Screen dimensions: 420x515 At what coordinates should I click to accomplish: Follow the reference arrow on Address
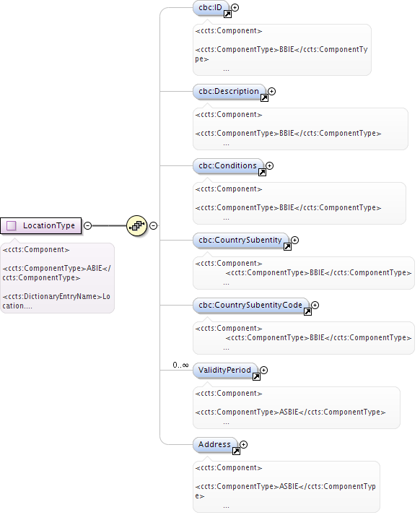[x=236, y=451]
